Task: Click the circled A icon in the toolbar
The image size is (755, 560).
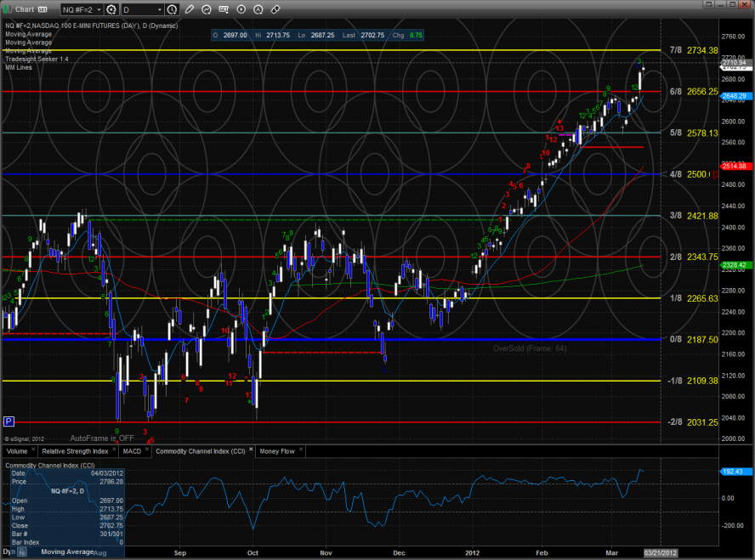Action: (258, 9)
